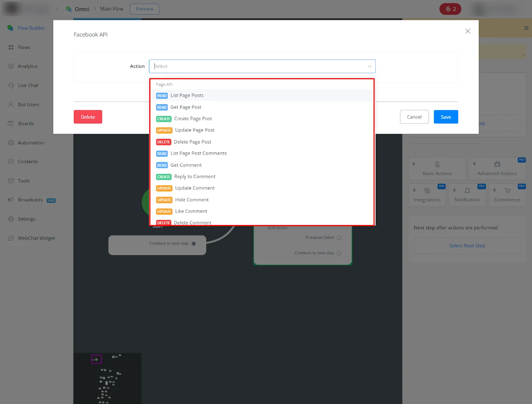The width and height of the screenshot is (532, 404).
Task: Choose 'Create Page Post' option
Action: pyautogui.click(x=262, y=119)
